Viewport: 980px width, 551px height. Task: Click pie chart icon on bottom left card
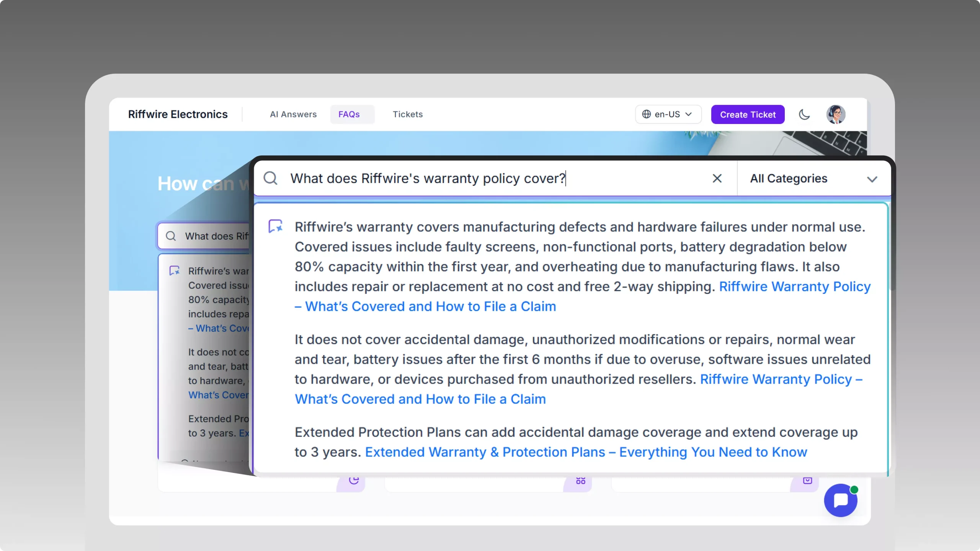coord(354,480)
